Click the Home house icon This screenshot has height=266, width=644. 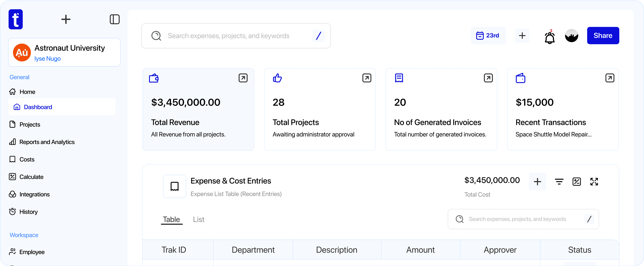13,92
